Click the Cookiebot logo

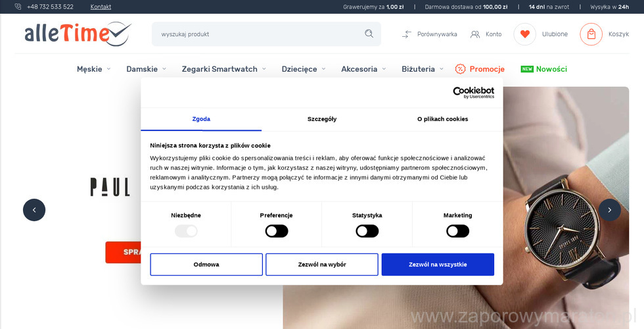point(473,92)
